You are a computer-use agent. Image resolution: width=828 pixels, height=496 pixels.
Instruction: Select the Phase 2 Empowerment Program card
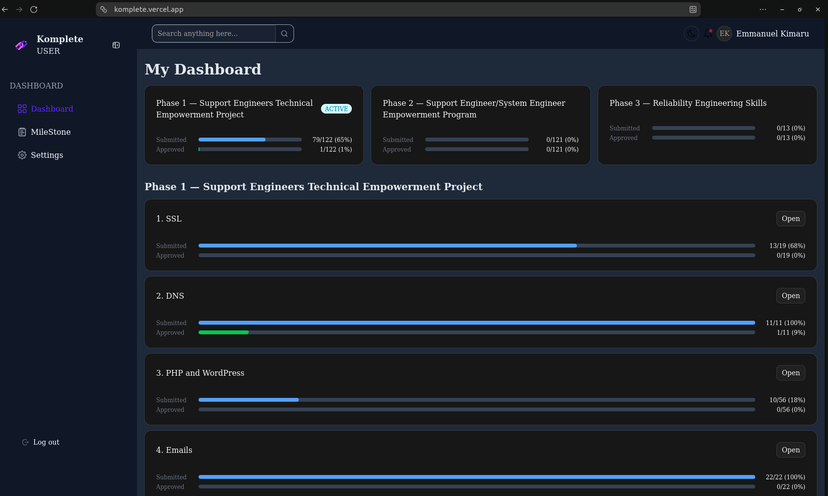coord(481,125)
